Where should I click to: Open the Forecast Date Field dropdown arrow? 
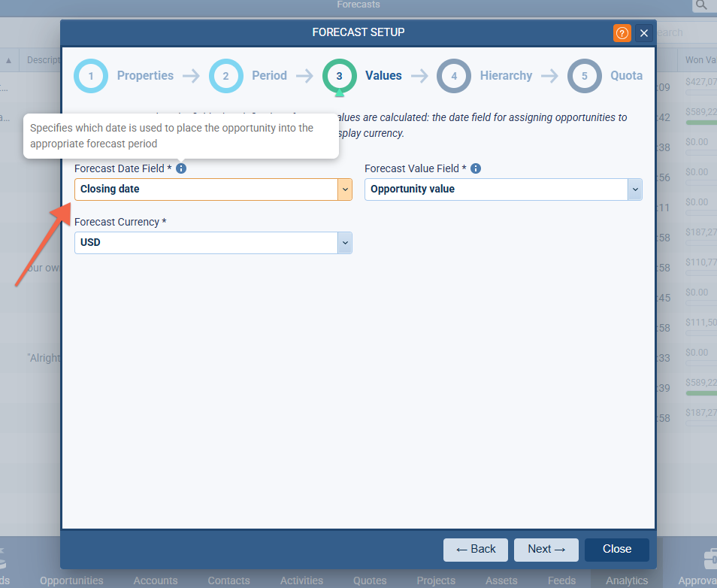(x=345, y=189)
